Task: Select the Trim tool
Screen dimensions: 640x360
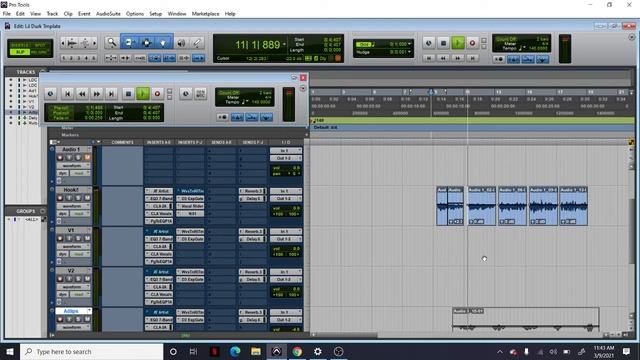Action: (x=129, y=42)
